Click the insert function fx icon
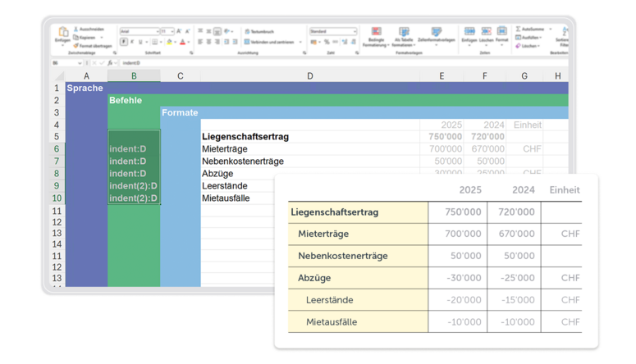Image resolution: width=636 pixels, height=364 pixels. (x=110, y=62)
